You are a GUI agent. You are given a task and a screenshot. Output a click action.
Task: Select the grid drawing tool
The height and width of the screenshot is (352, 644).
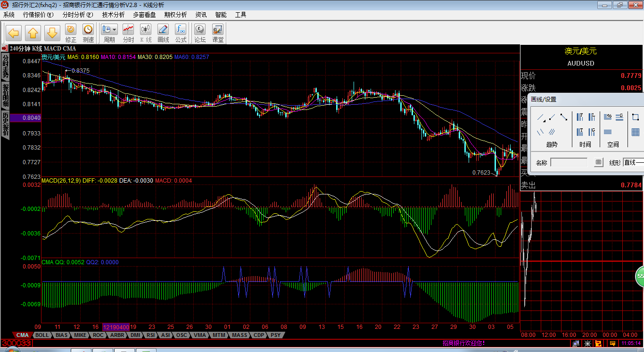point(635,132)
